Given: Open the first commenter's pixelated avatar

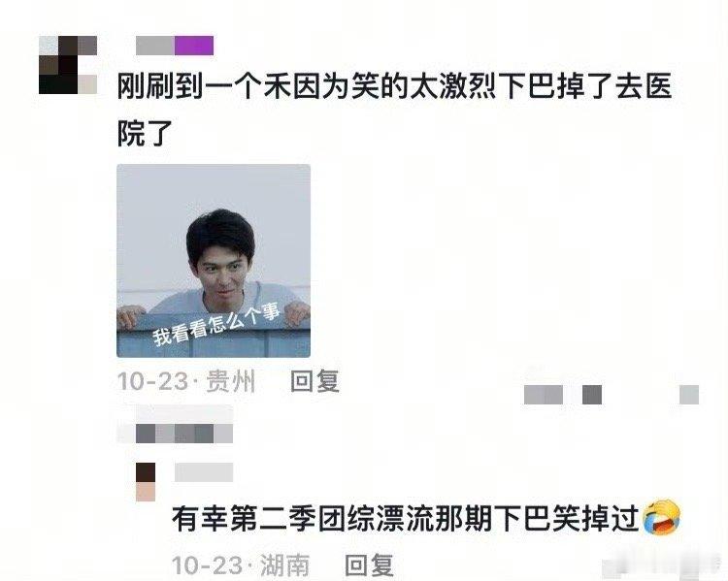Looking at the screenshot, I should (68, 65).
